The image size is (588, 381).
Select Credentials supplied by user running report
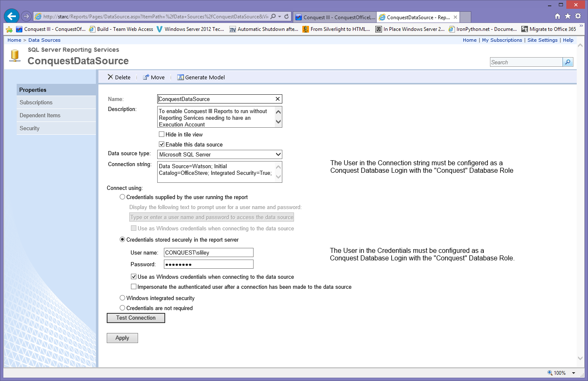(122, 197)
